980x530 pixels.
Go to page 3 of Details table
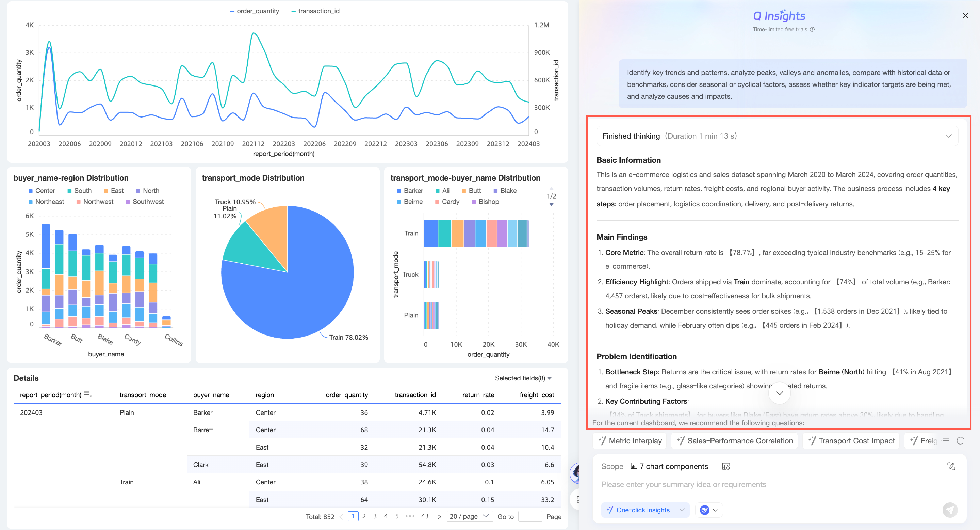click(375, 516)
